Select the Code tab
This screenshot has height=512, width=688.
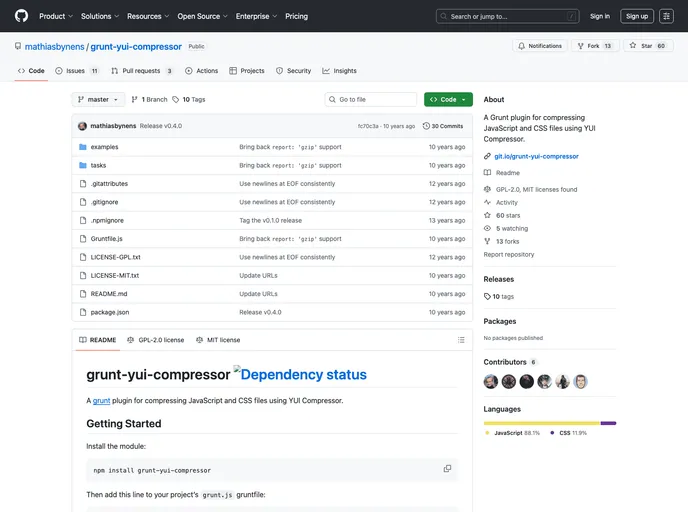[x=31, y=71]
